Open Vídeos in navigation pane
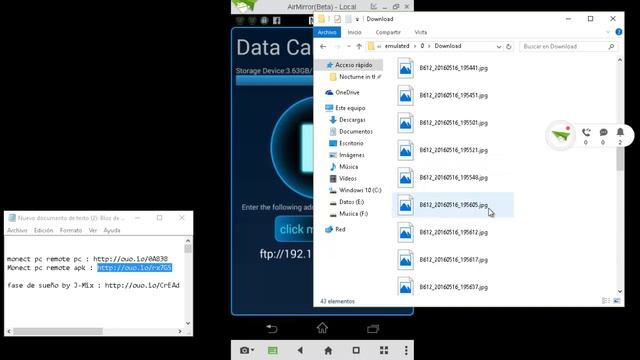Screen dimensions: 640x360 (x=347, y=178)
